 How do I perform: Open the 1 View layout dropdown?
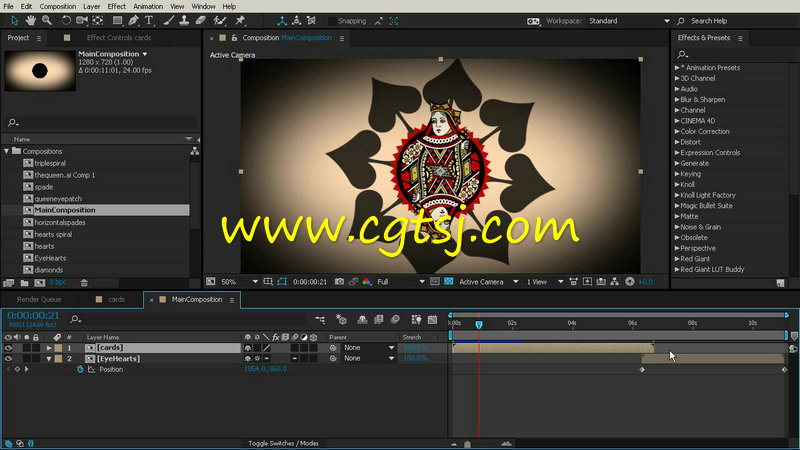pos(545,282)
